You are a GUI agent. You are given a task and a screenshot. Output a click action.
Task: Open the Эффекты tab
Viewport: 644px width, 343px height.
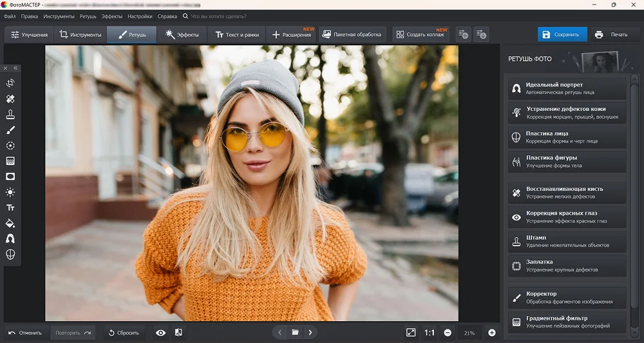(x=182, y=35)
